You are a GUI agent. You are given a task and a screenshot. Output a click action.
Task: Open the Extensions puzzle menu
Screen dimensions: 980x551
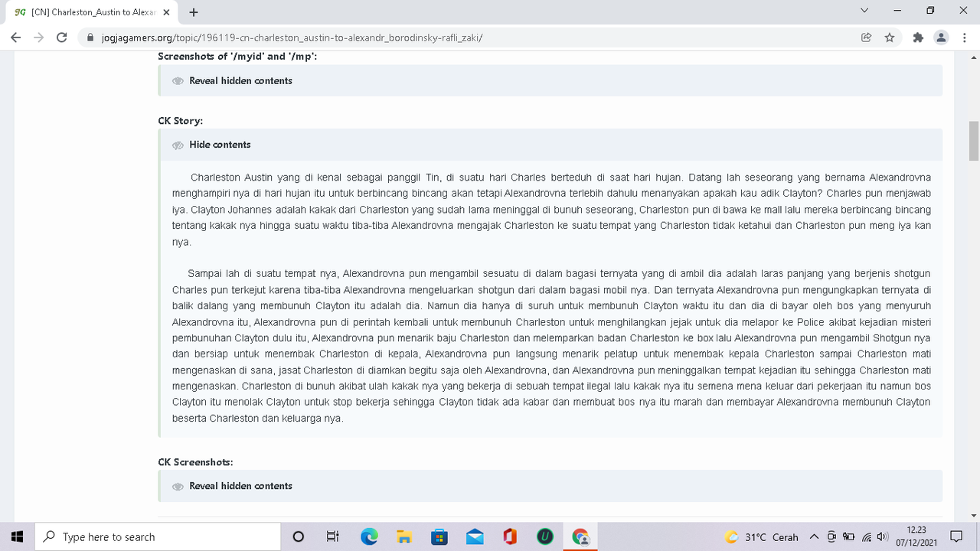tap(918, 37)
